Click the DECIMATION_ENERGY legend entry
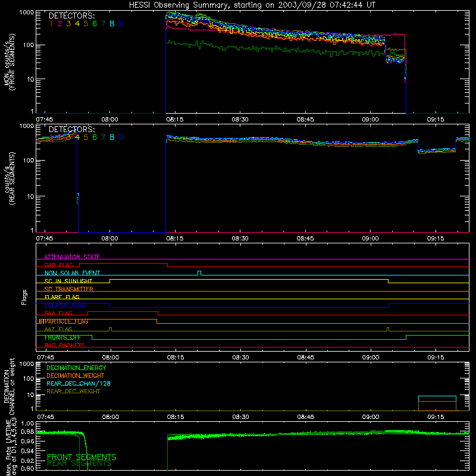The image size is (476, 476). point(76,368)
